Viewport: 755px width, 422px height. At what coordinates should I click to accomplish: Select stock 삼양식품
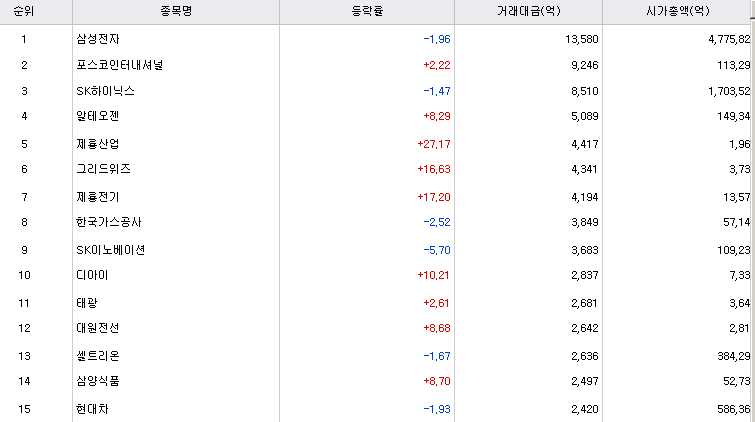click(98, 381)
